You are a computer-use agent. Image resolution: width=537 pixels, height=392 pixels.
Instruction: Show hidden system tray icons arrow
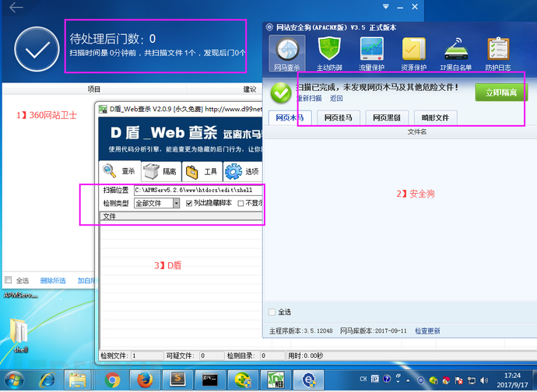coord(408,380)
